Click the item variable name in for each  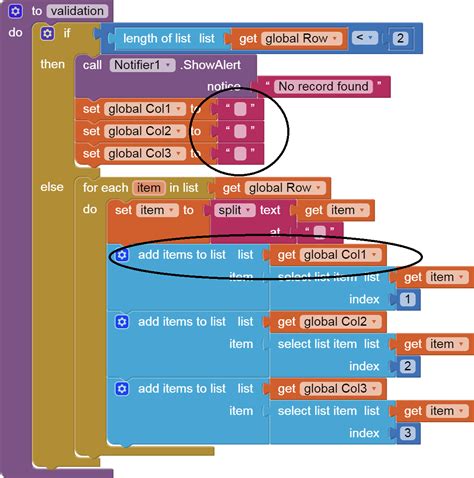tap(149, 188)
